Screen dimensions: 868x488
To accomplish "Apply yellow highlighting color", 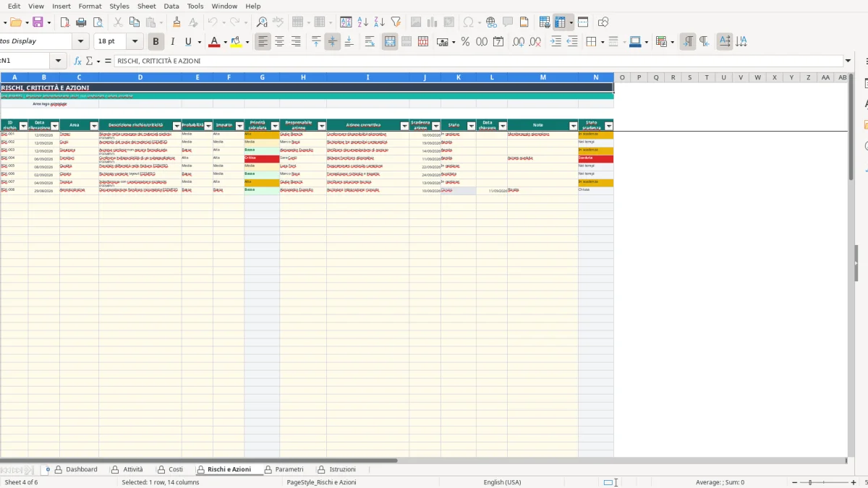I will pyautogui.click(x=237, y=42).
